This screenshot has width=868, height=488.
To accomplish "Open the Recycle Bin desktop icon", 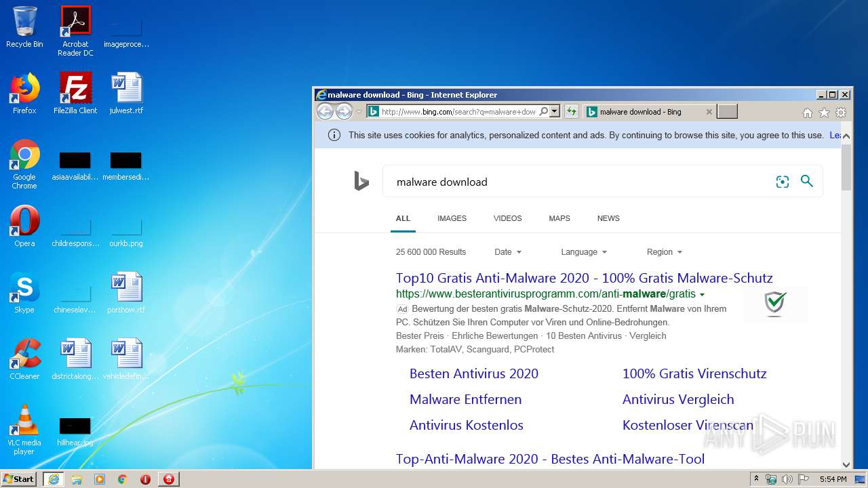I will (x=24, y=27).
